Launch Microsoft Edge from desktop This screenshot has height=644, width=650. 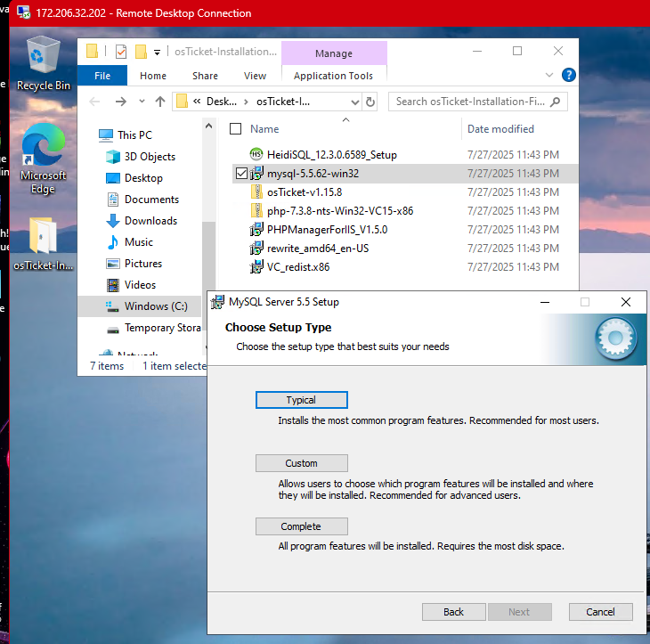(43, 159)
